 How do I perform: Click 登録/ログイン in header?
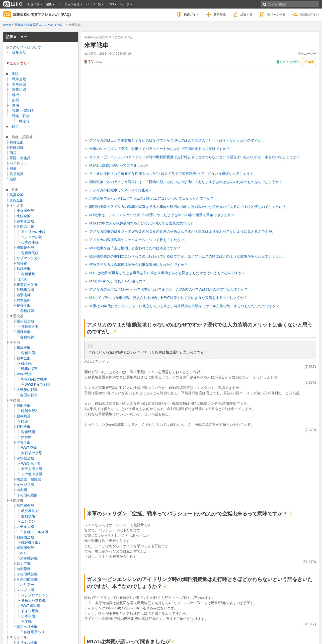[305, 15]
